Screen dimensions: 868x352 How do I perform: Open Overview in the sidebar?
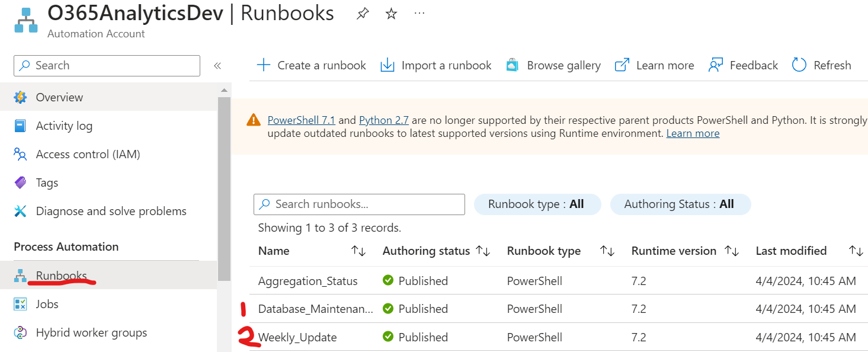[x=109, y=97]
